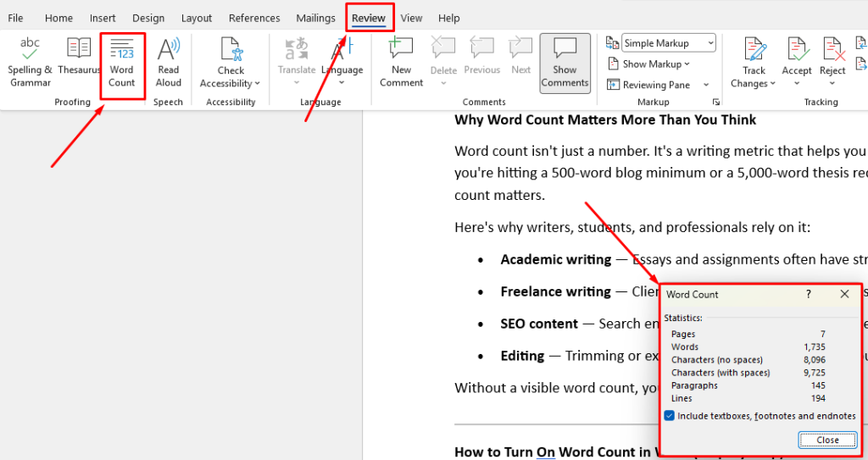
Task: Click the Academic writing bullet text
Action: point(556,259)
